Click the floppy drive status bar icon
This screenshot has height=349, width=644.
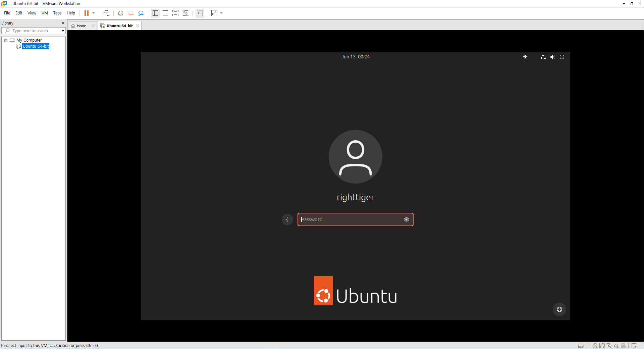(602, 346)
